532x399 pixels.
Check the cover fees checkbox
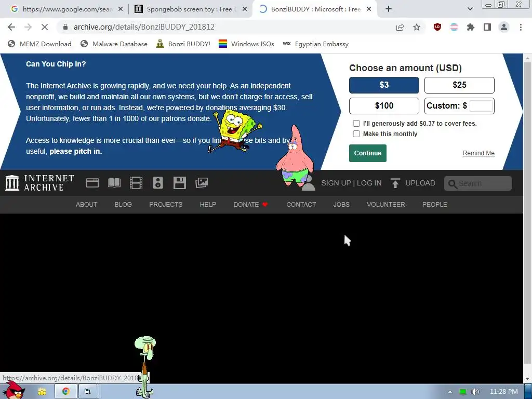click(356, 124)
